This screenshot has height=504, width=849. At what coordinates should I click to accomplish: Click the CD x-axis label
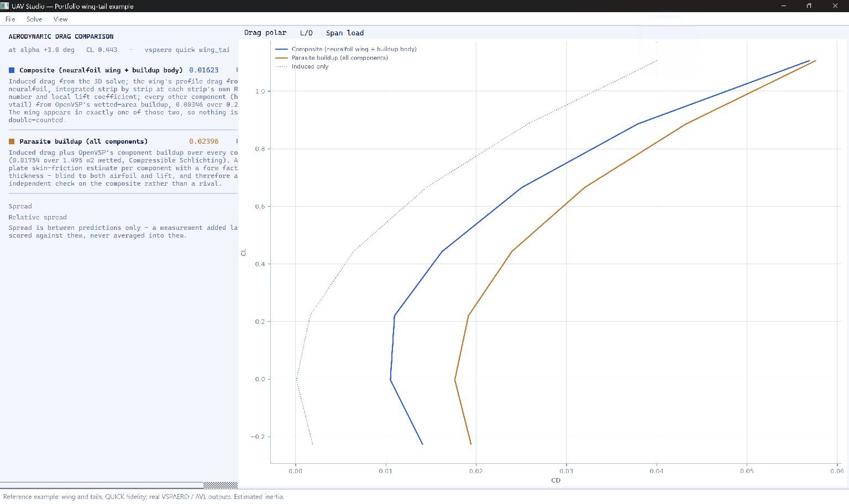[555, 480]
